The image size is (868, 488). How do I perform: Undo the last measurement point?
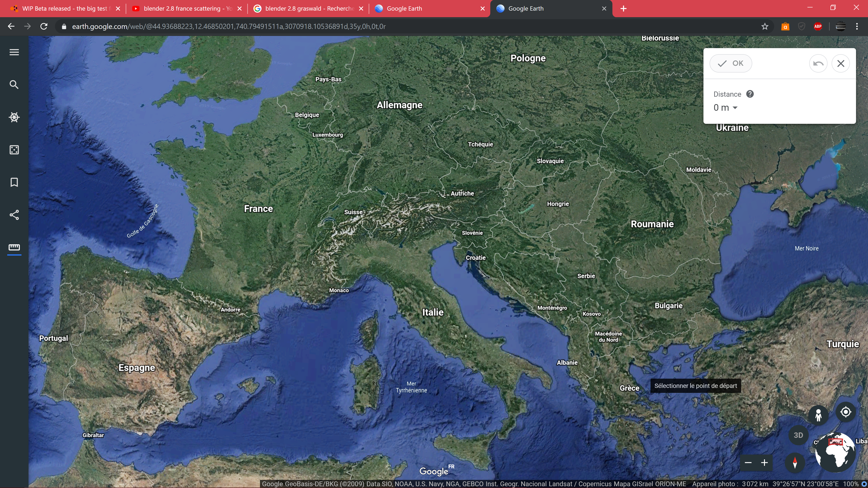pyautogui.click(x=818, y=63)
